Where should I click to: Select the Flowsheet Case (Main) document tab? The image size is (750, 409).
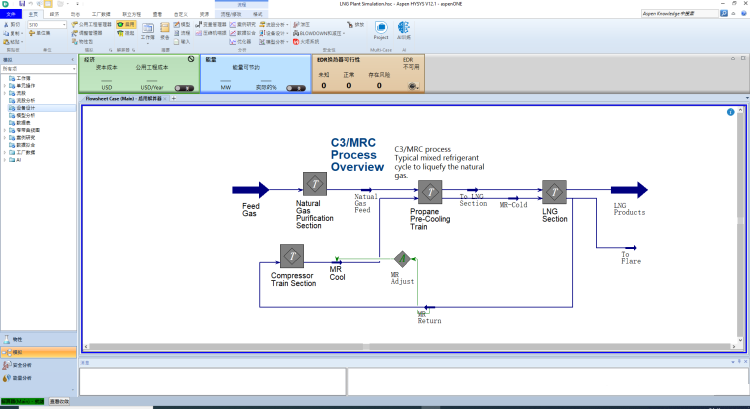coord(123,99)
